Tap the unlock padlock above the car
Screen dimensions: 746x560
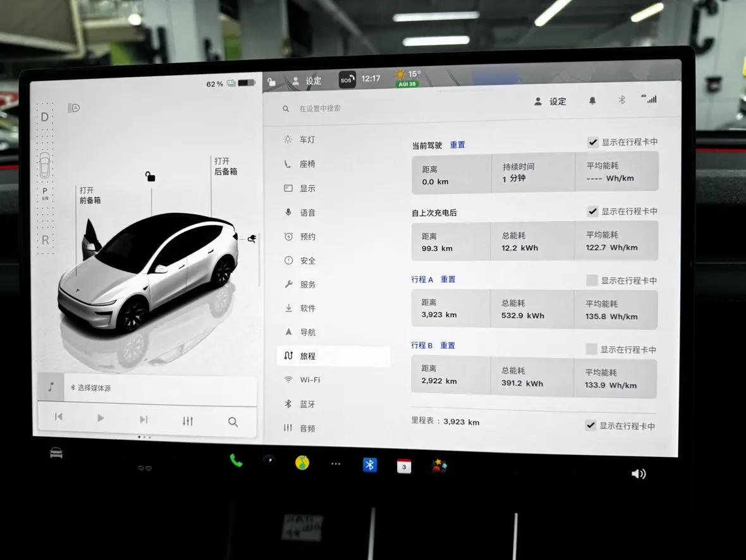pos(150,176)
